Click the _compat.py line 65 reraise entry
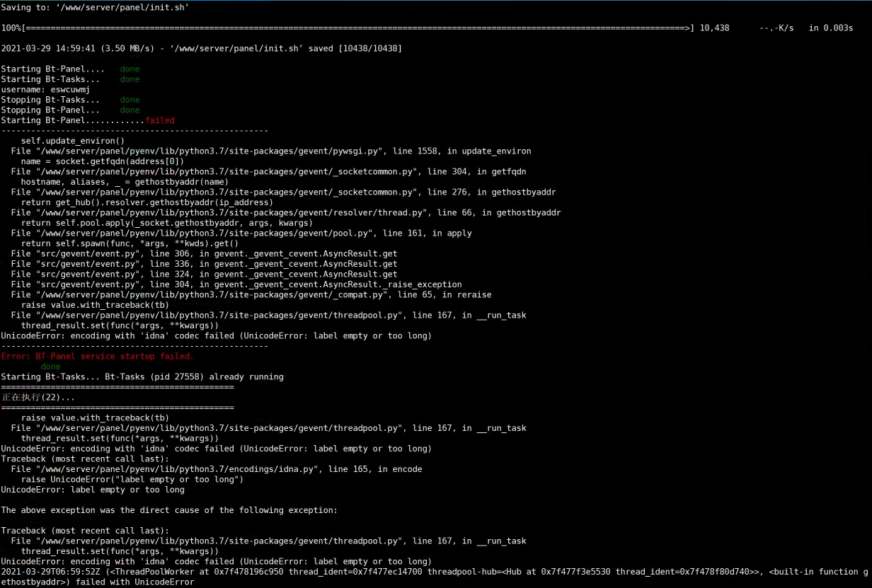Image resolution: width=872 pixels, height=588 pixels. coord(251,295)
